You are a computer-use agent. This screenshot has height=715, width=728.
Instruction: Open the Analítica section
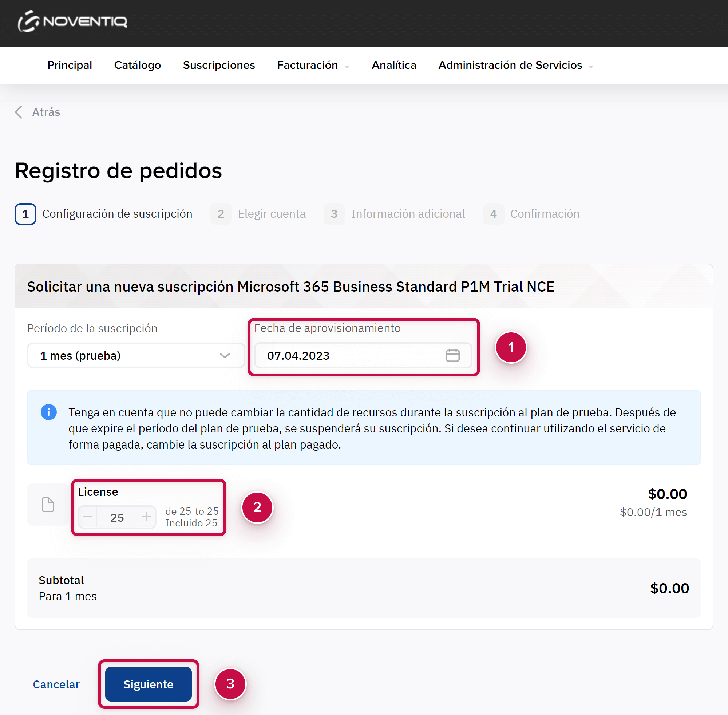click(394, 65)
